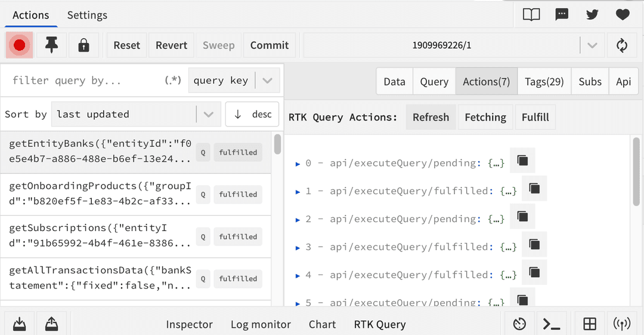Copy action 3 executeQuery/fulfilled to clipboard
Viewport: 644px width, 335px height.
coord(534,244)
